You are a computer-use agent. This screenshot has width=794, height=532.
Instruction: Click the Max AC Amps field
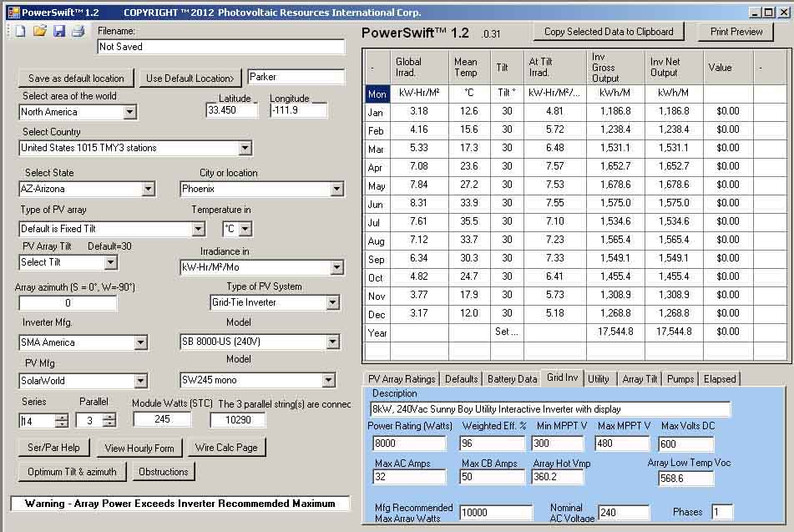[409, 477]
